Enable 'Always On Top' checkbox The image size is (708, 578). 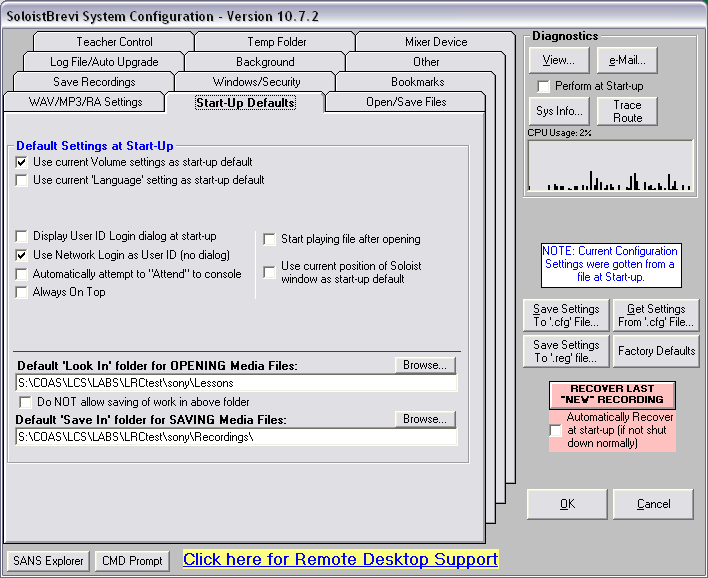(x=22, y=292)
